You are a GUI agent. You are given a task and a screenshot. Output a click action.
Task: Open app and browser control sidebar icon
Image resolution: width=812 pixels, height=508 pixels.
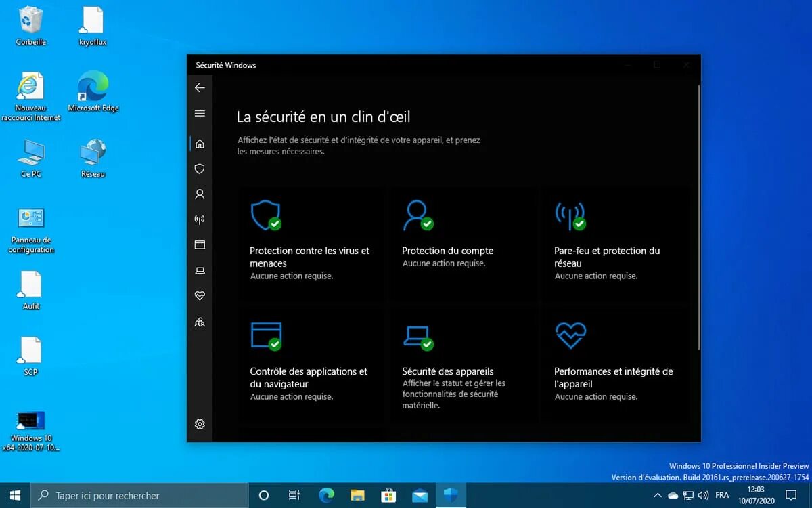[x=200, y=245]
